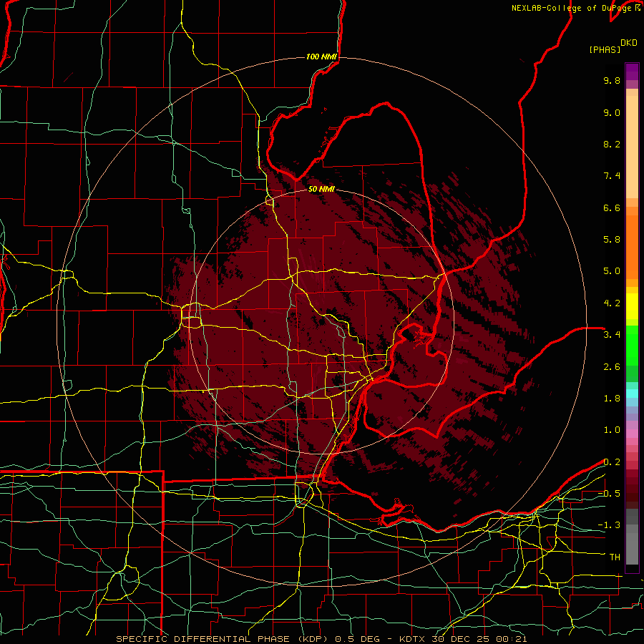The width and height of the screenshot is (644, 644).
Task: Click the 2.6 value on the color scale
Action: coord(612,367)
